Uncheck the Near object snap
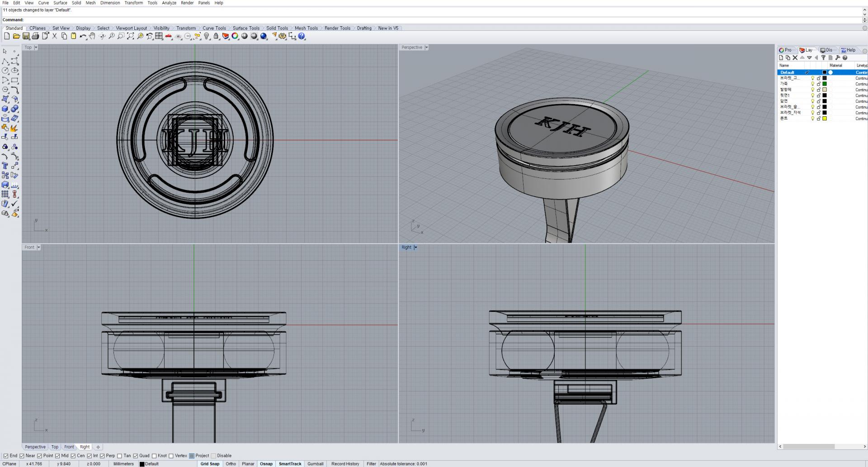This screenshot has height=467, width=868. click(x=22, y=456)
